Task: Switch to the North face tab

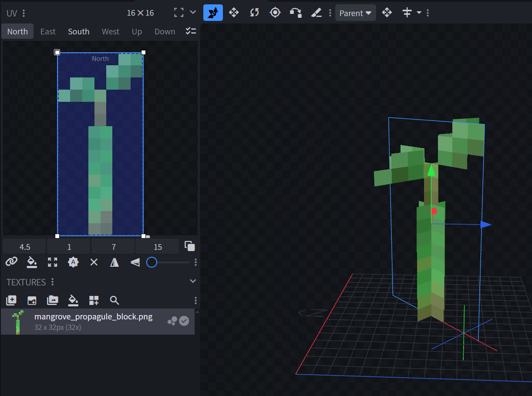Action: click(x=17, y=31)
